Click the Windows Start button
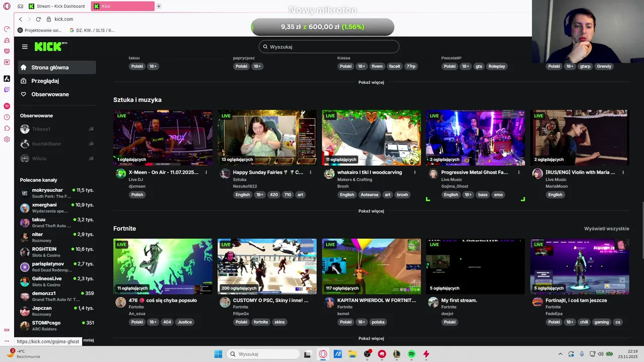Image resolution: width=644 pixels, height=362 pixels. (218, 354)
